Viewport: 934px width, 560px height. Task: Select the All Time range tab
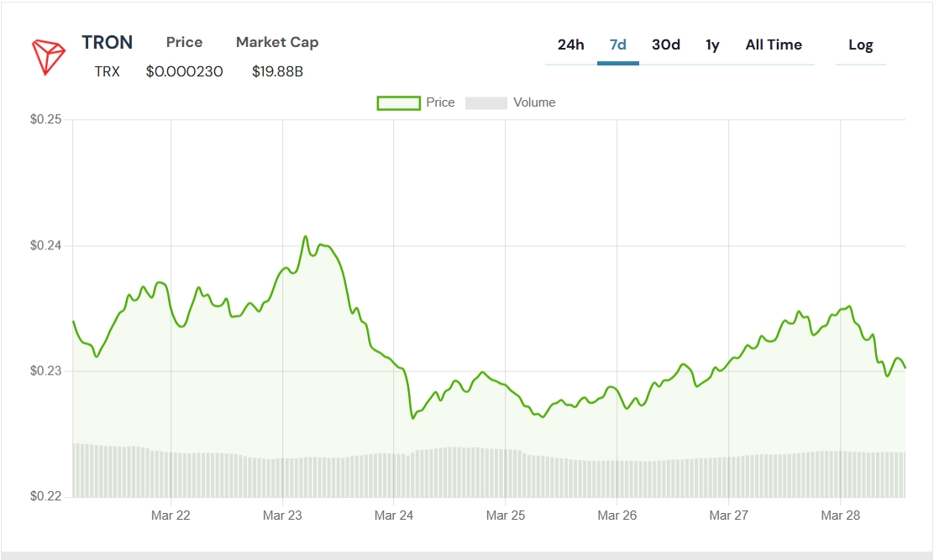[x=774, y=44]
